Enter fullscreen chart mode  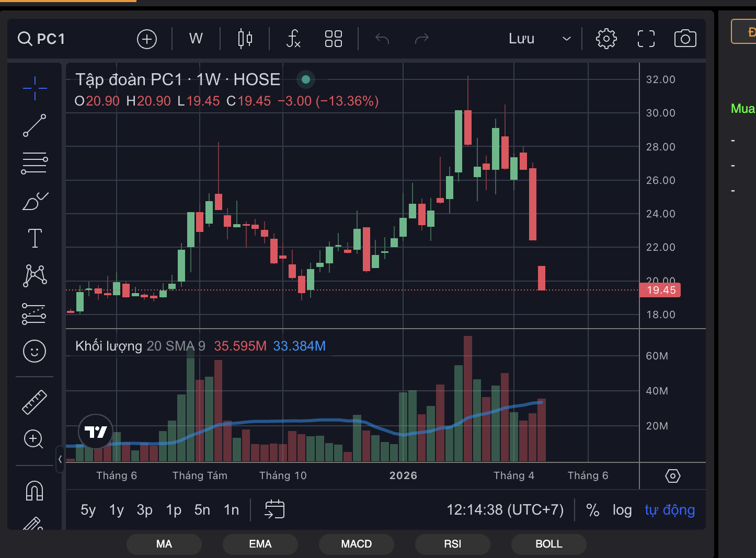[646, 39]
